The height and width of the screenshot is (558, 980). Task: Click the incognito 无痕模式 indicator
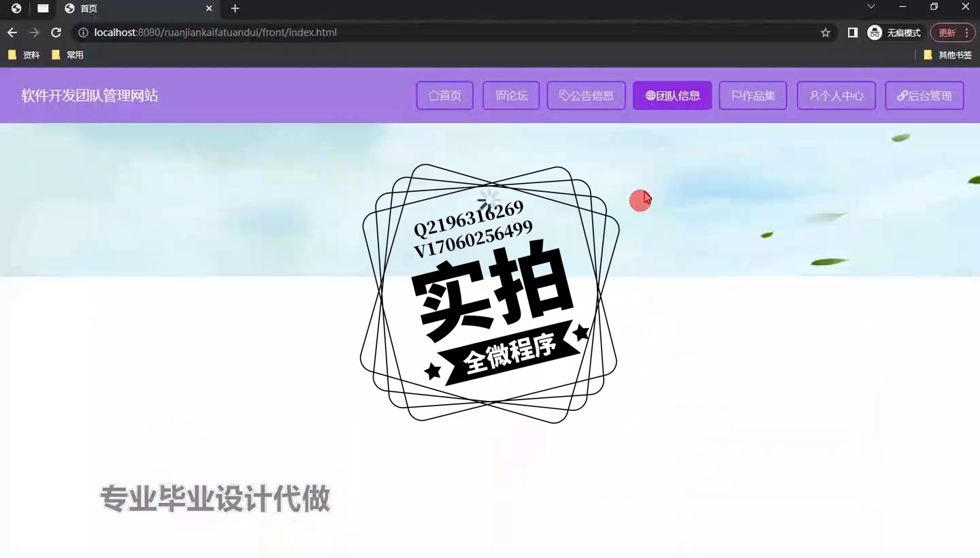pyautogui.click(x=895, y=33)
